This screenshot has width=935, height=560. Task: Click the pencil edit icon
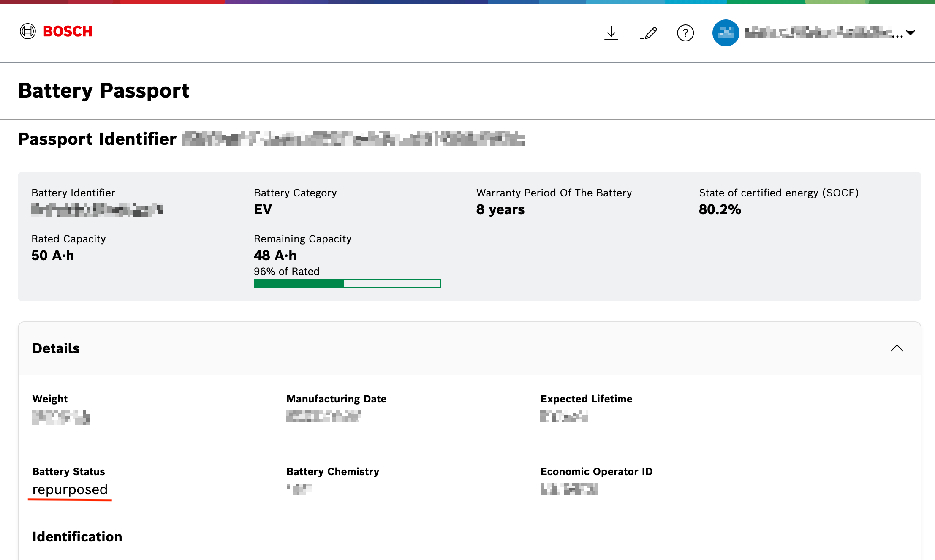click(648, 33)
